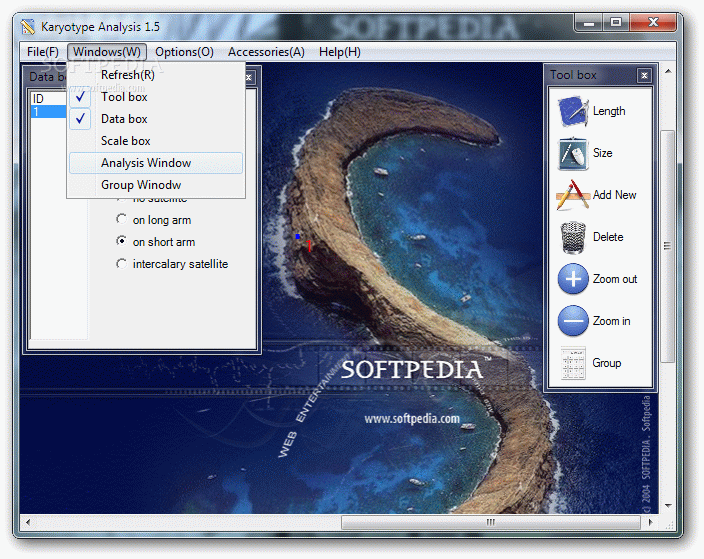Open the Accessories(A) menu
Image resolution: width=704 pixels, height=559 pixels.
pyautogui.click(x=266, y=52)
